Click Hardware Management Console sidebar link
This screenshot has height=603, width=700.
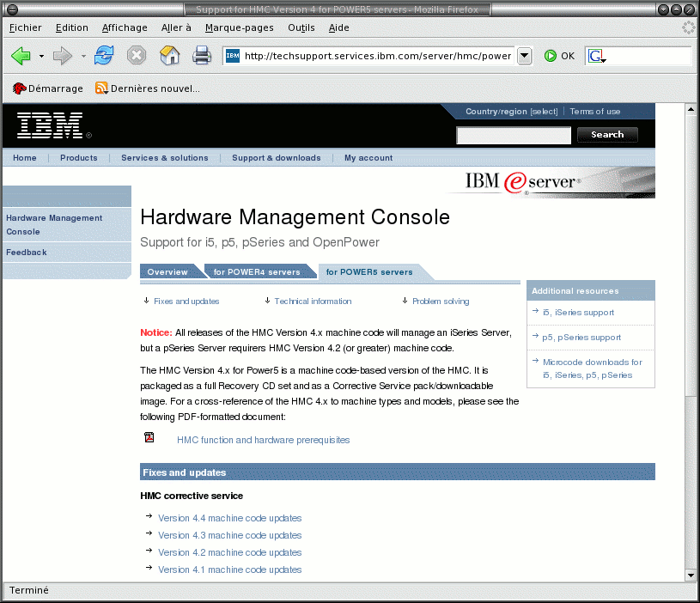(54, 224)
